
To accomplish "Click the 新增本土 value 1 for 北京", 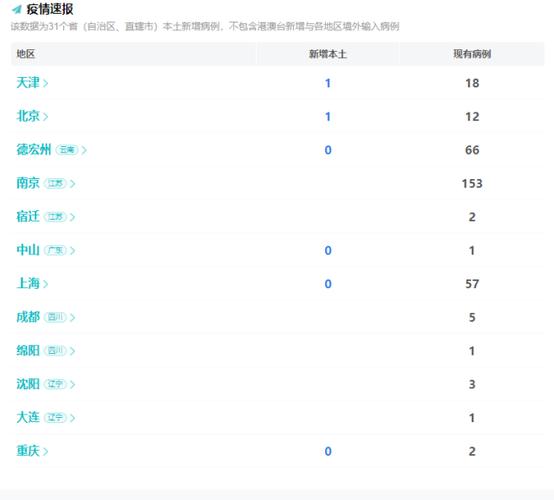I will tap(328, 117).
